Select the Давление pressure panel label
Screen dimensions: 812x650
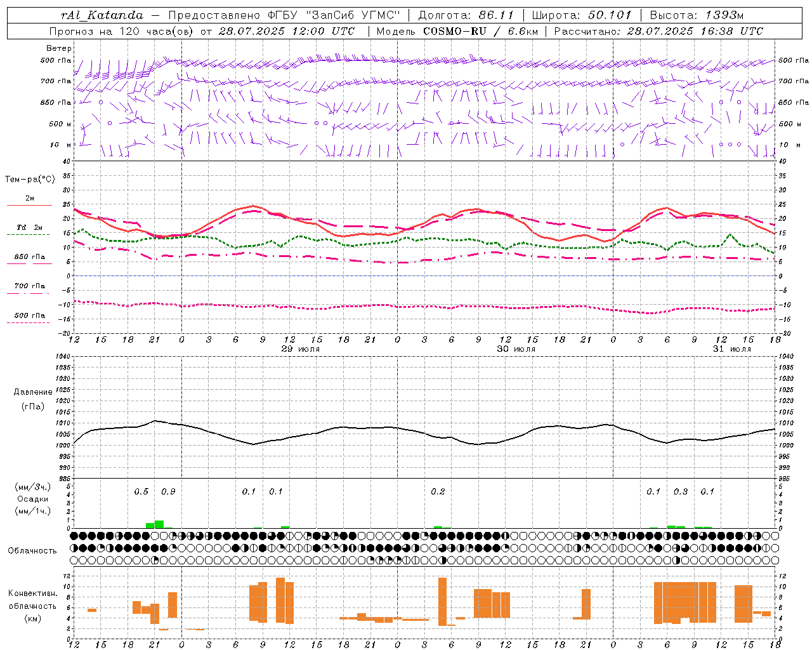pyautogui.click(x=33, y=392)
